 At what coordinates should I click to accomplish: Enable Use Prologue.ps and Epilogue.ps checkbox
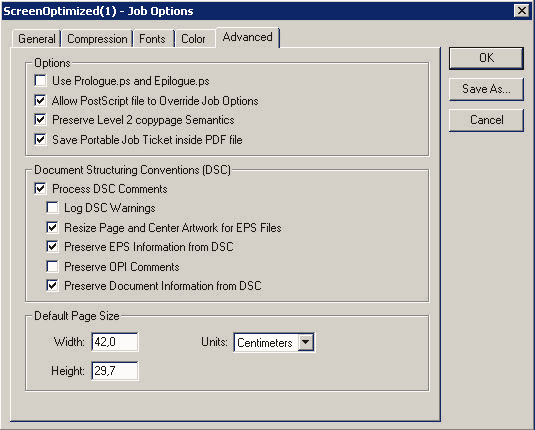tap(40, 81)
